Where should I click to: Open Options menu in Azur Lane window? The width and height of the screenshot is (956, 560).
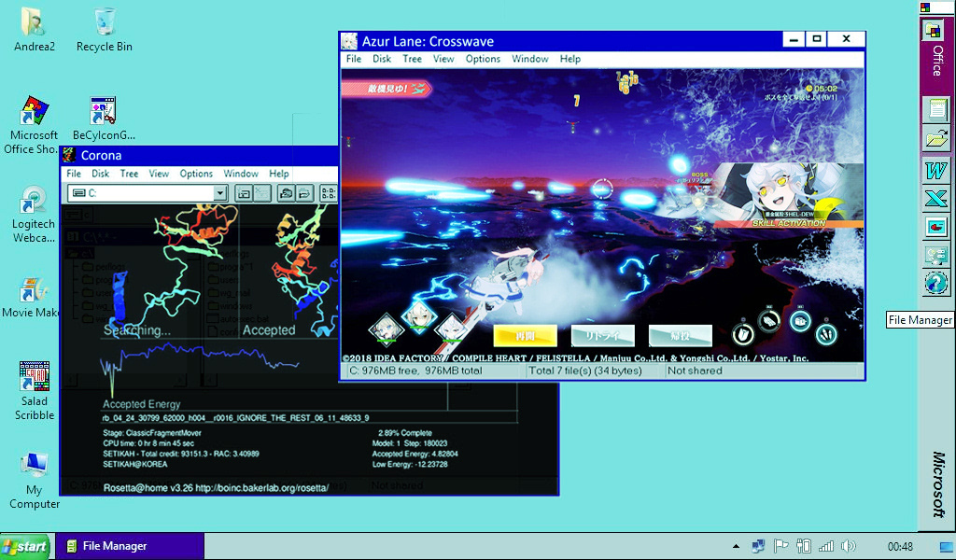pos(483,59)
